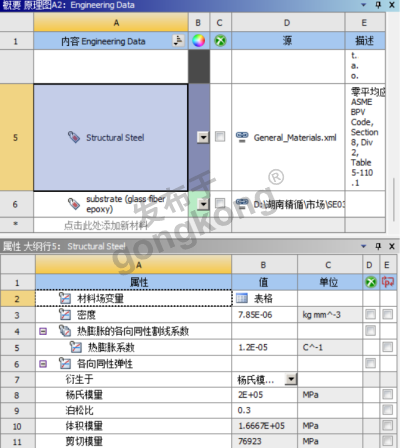Click the Structural Steel material tag icon
This screenshot has width=400, height=448.
pos(74,137)
